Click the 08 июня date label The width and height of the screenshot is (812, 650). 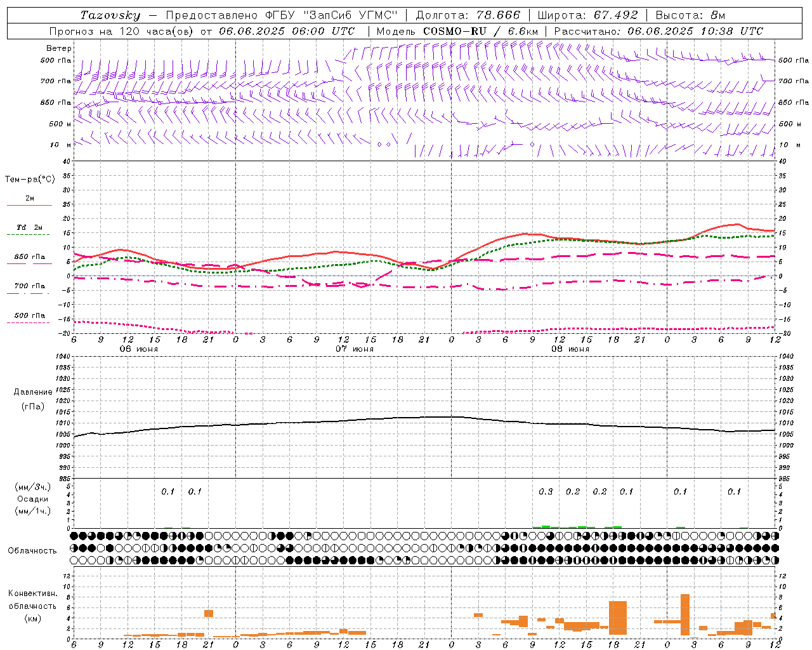pos(570,349)
